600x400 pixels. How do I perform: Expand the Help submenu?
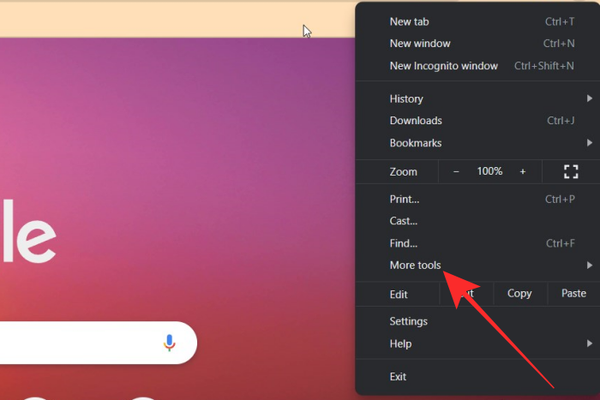coord(400,343)
